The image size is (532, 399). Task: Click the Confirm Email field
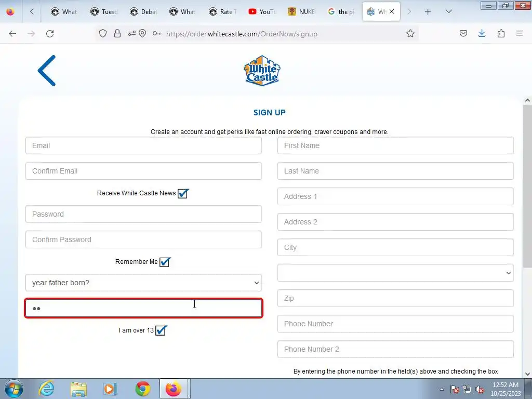143,171
